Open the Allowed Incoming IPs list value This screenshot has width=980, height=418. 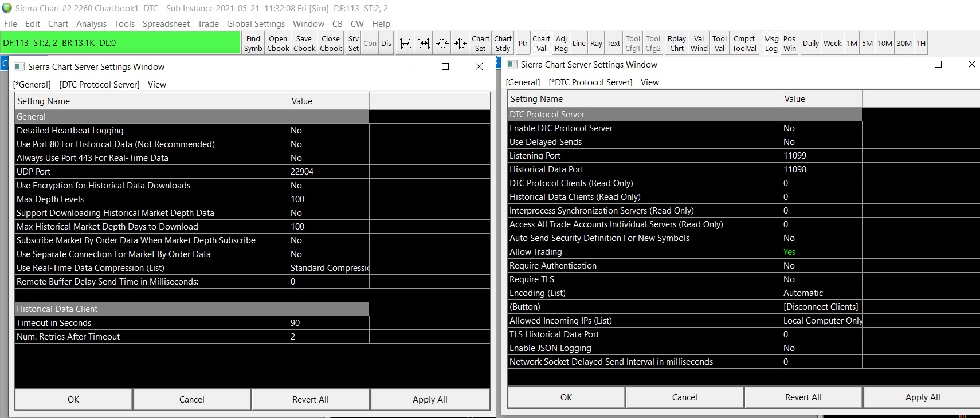[x=822, y=321]
